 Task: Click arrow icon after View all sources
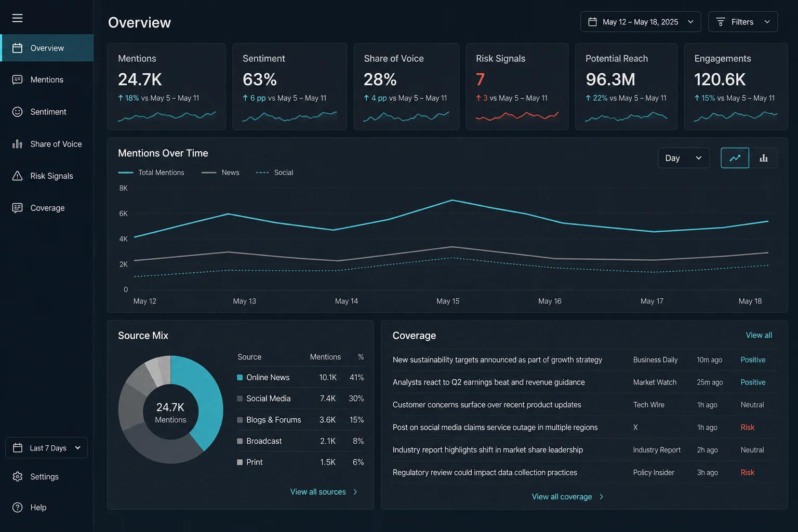[355, 492]
